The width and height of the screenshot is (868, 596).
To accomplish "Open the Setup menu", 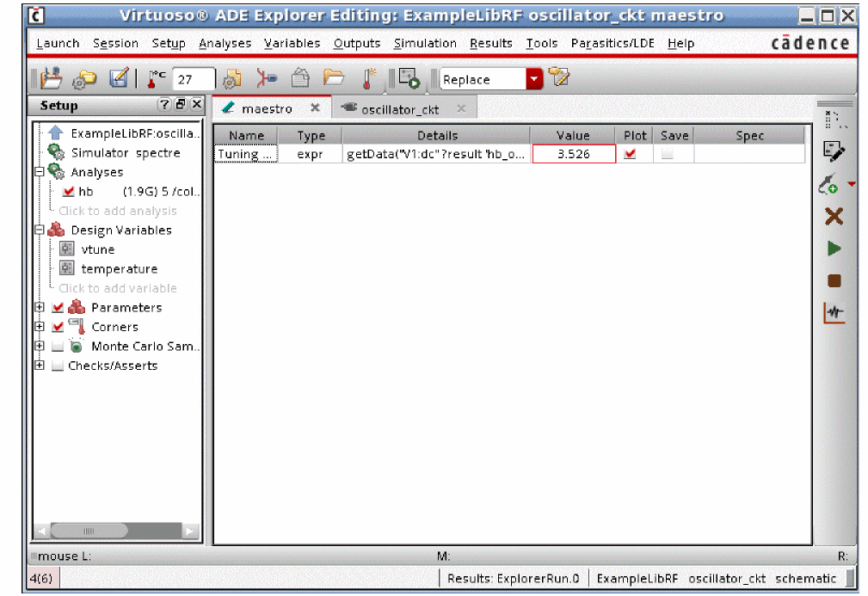I will click(x=169, y=43).
